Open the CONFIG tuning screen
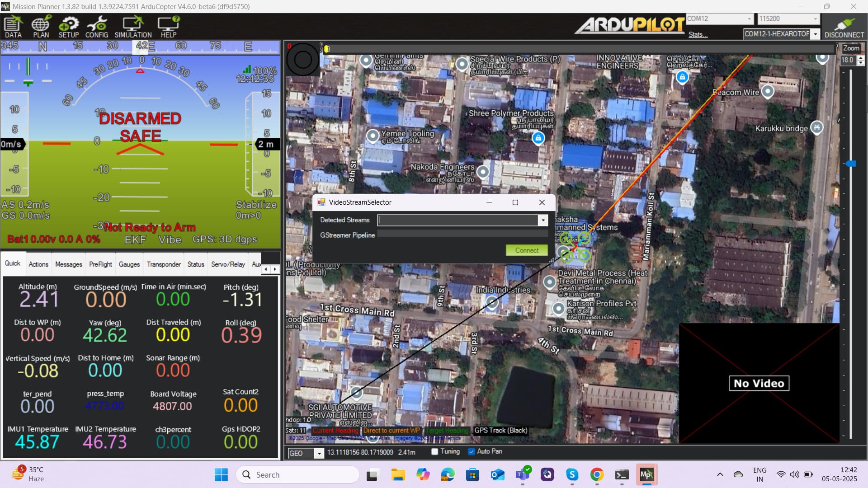The height and width of the screenshot is (488, 868). tap(97, 27)
